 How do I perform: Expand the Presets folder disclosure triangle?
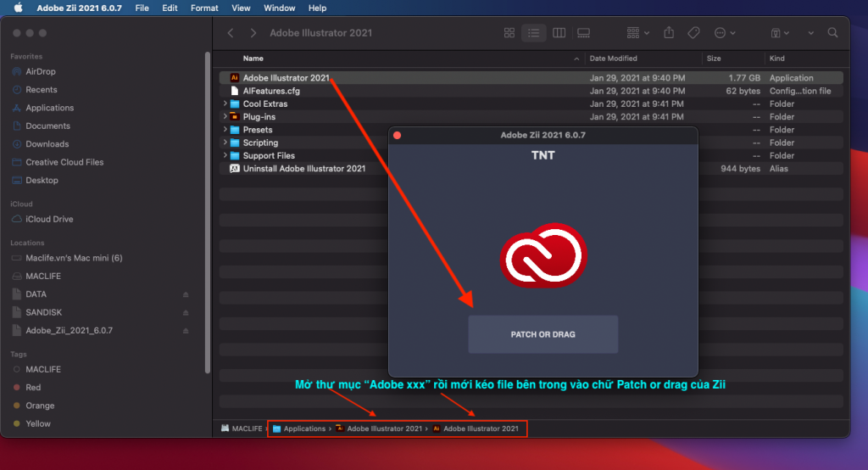(x=225, y=130)
